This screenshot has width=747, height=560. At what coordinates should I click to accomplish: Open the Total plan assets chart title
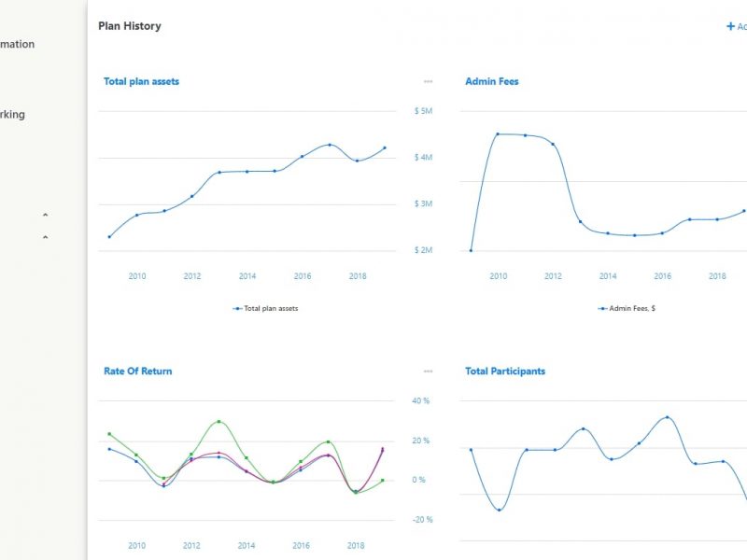click(141, 82)
